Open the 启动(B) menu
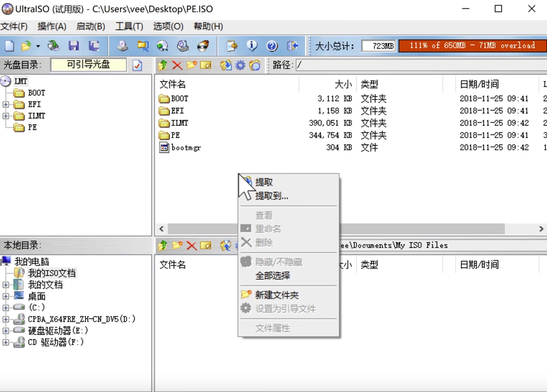 (x=91, y=27)
